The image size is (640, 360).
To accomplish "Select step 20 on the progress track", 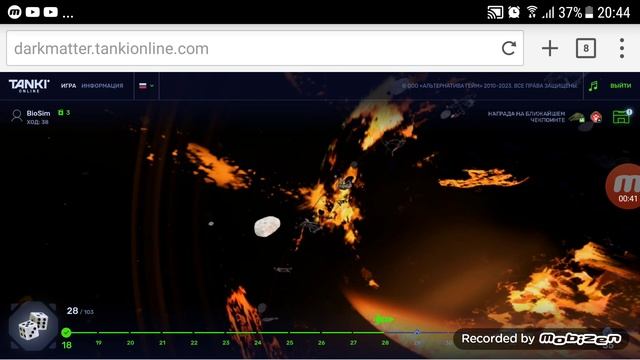I will (131, 342).
